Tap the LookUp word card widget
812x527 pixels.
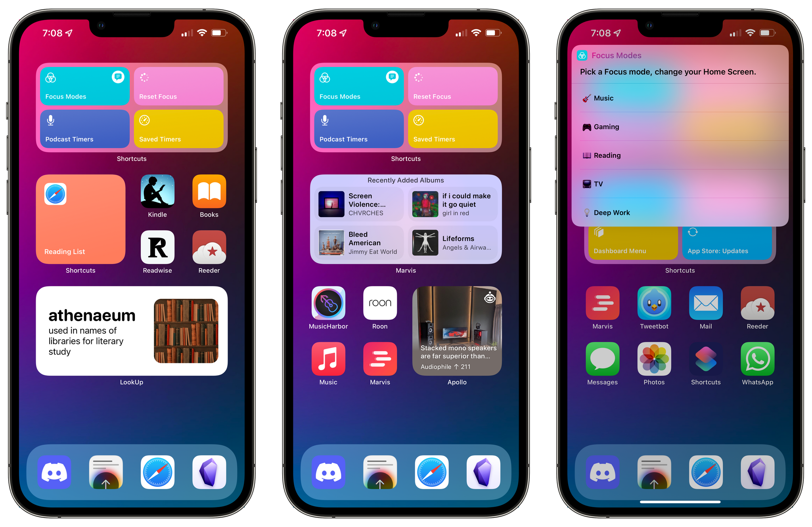coord(133,334)
